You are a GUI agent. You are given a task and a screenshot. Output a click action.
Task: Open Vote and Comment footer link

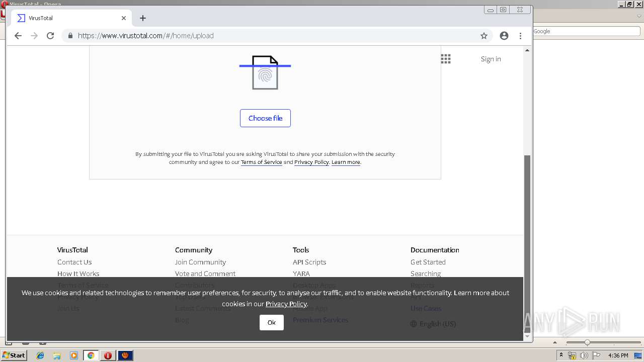(205, 274)
